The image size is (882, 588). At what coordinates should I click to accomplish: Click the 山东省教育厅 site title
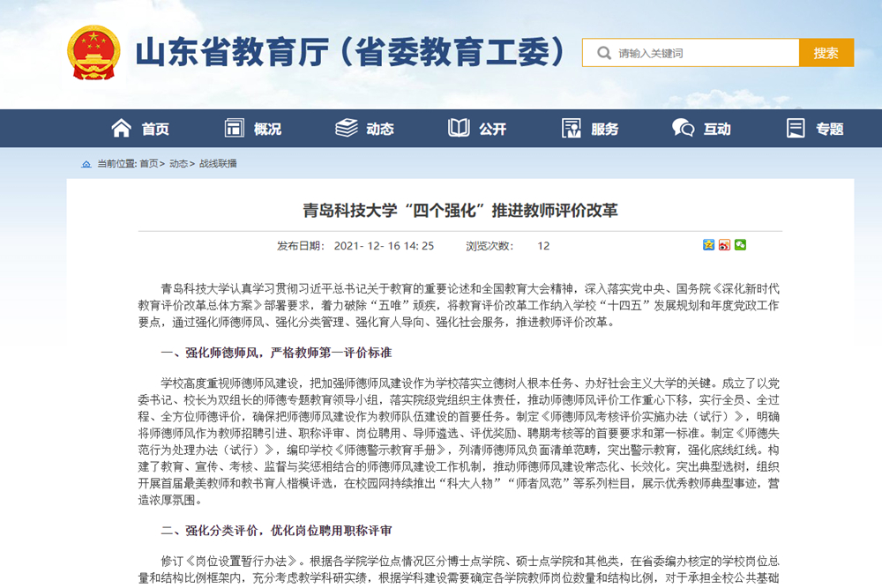349,53
